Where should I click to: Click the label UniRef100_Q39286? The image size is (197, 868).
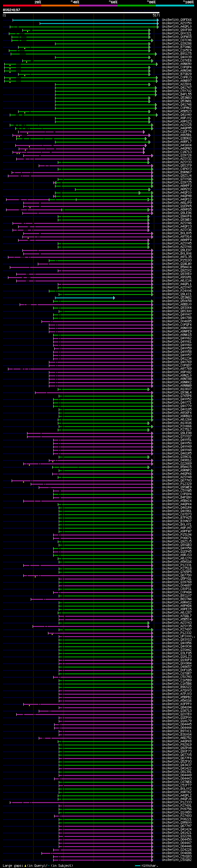coord(177,43)
